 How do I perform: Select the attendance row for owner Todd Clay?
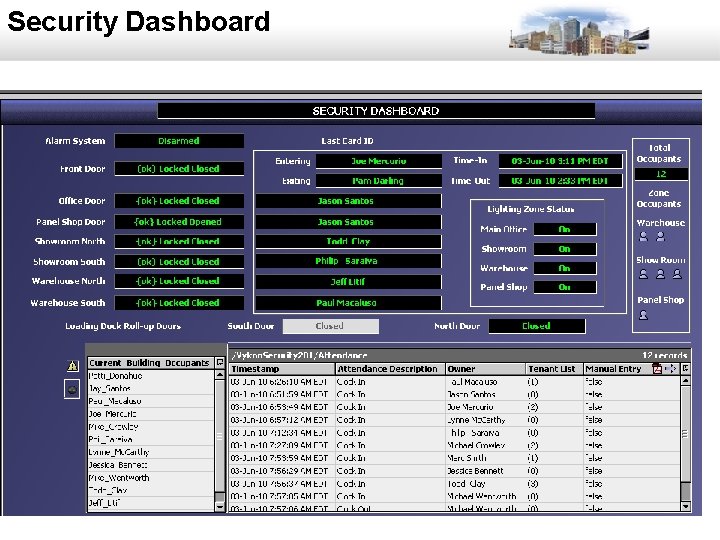[x=455, y=484]
